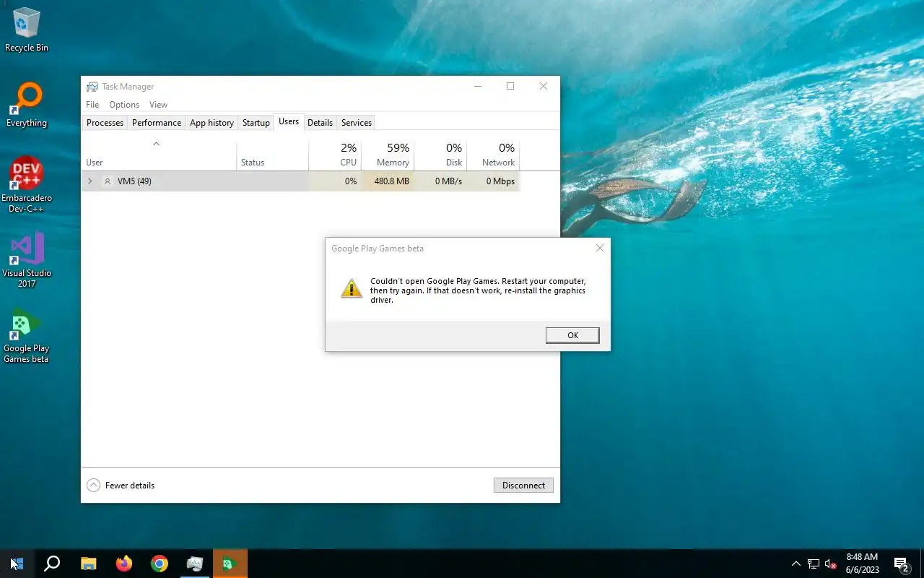Click the Disconnect button
This screenshot has height=578, width=924.
click(x=523, y=486)
